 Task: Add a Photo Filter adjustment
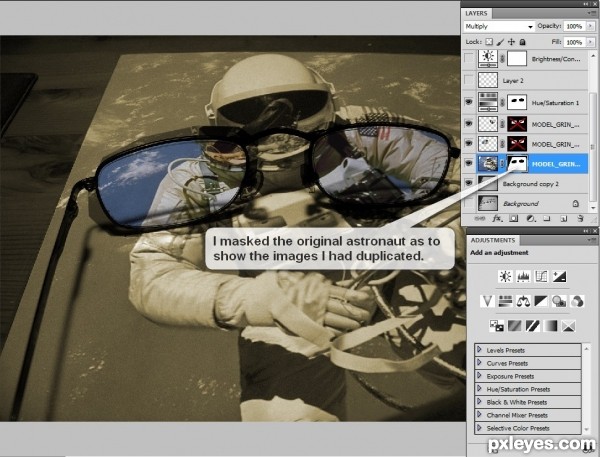559,301
